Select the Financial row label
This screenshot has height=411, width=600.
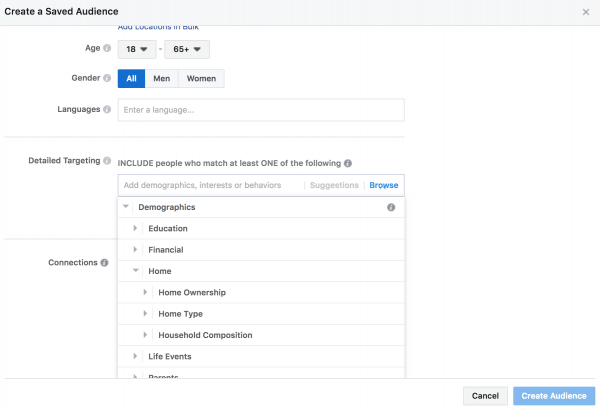(166, 250)
